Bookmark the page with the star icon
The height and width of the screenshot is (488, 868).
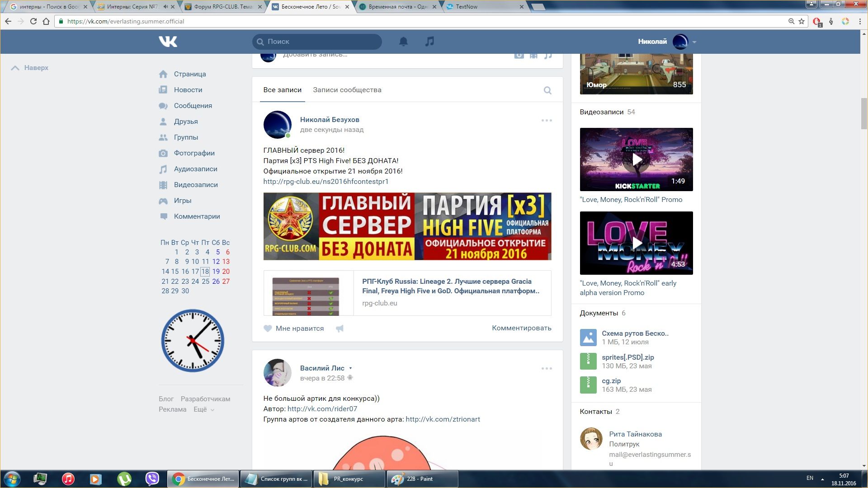[802, 21]
